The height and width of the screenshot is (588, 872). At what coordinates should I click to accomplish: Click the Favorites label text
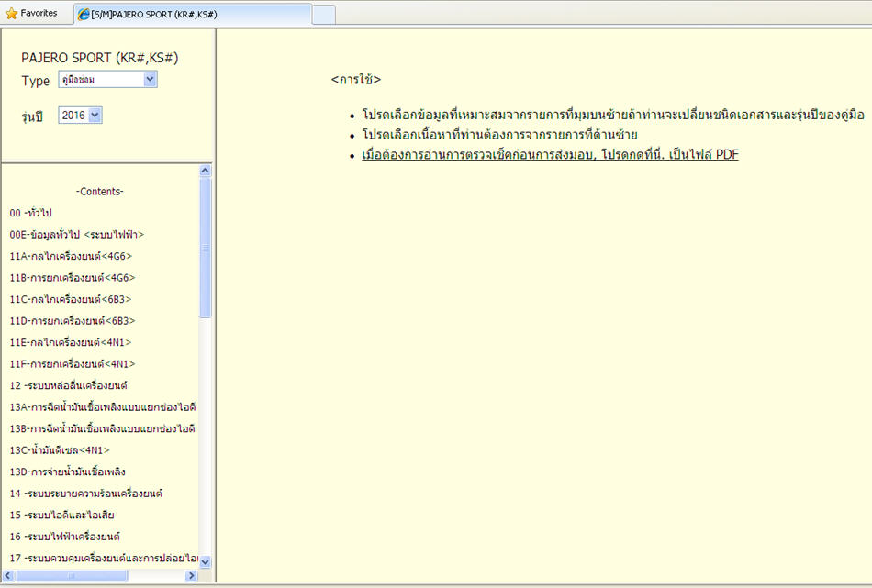(39, 13)
